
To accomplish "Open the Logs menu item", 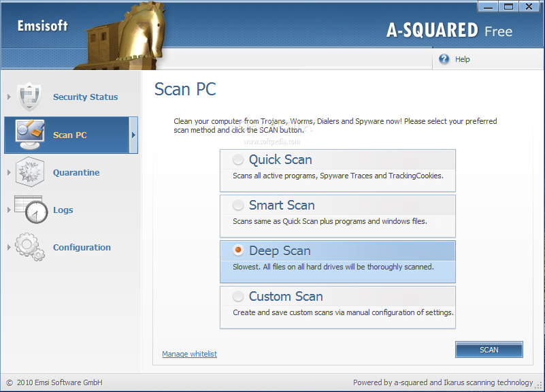I will [63, 210].
